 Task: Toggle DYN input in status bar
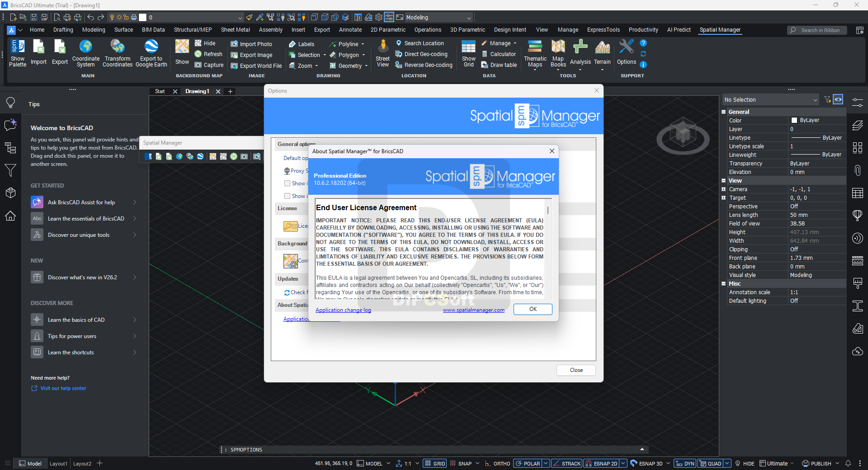tap(685, 463)
